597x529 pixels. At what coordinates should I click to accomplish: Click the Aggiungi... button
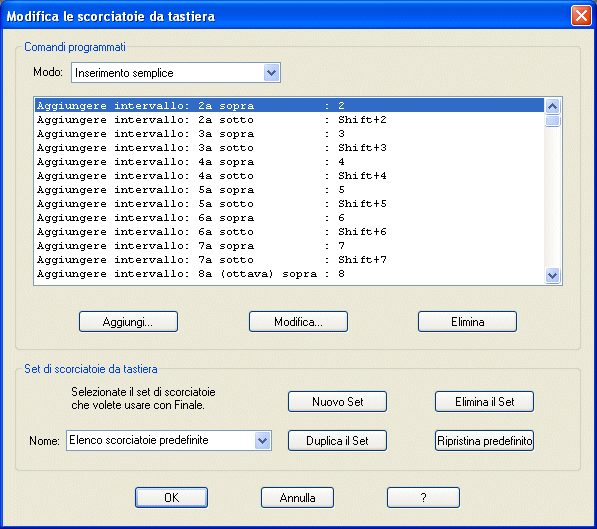pos(128,322)
